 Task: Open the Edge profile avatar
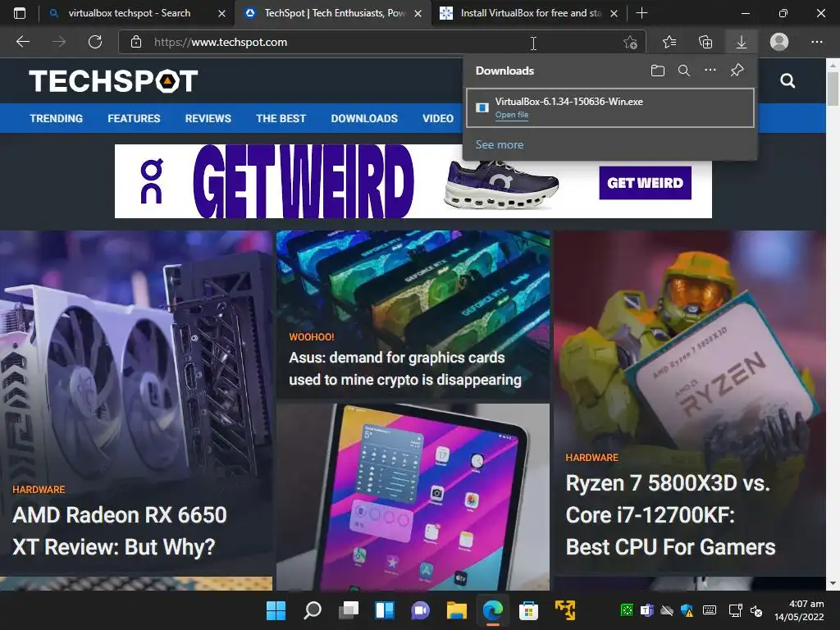pos(779,42)
